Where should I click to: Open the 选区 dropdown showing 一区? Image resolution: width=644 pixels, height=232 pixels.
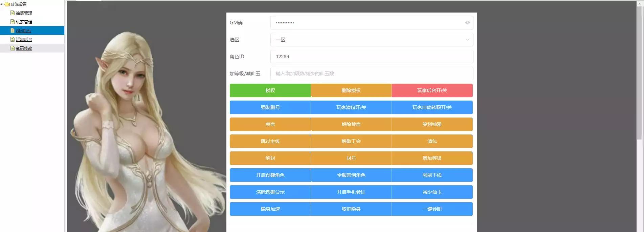coord(372,40)
